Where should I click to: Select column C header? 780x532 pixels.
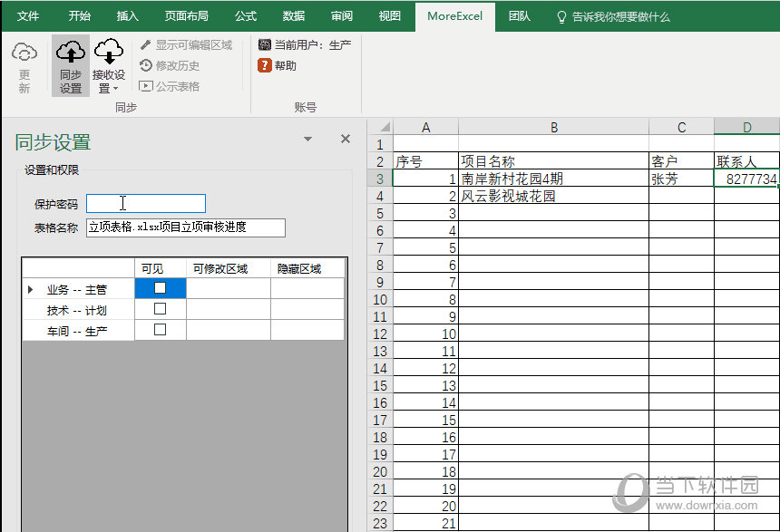click(681, 127)
